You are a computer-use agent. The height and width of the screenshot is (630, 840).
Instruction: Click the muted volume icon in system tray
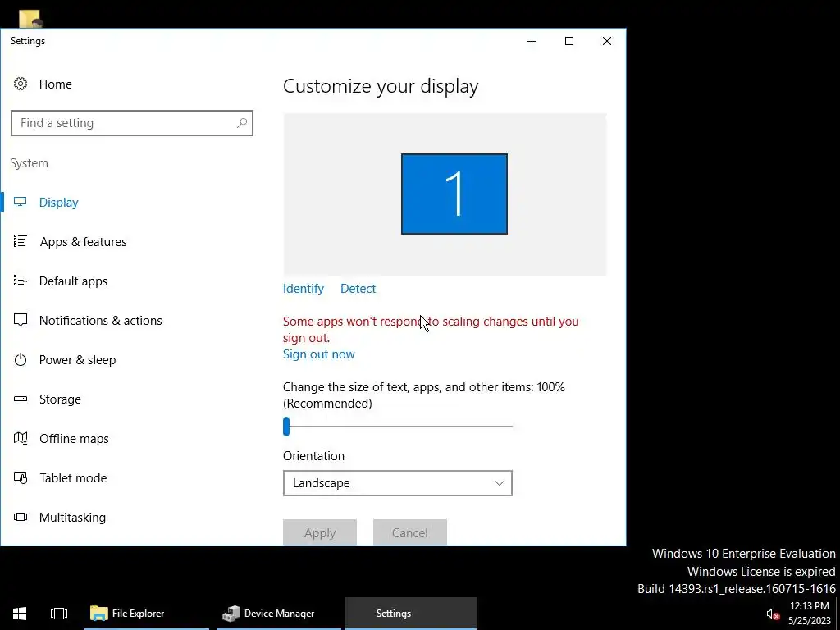(x=772, y=614)
